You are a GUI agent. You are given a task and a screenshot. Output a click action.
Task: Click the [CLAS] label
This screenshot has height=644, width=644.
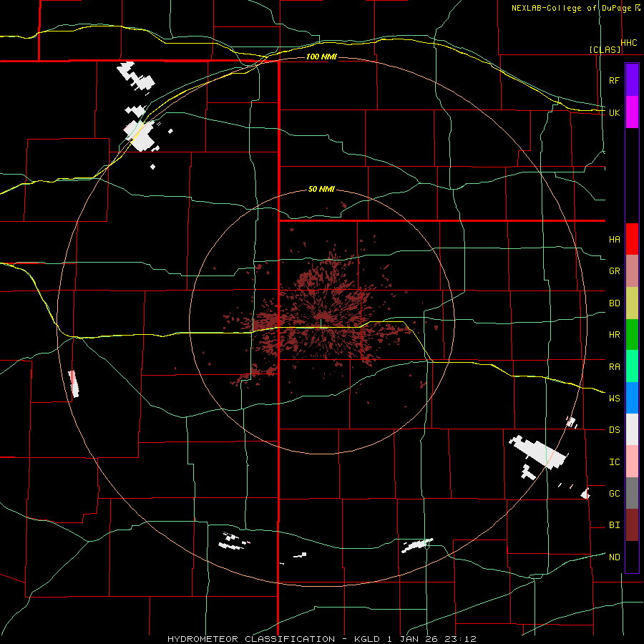click(x=605, y=49)
